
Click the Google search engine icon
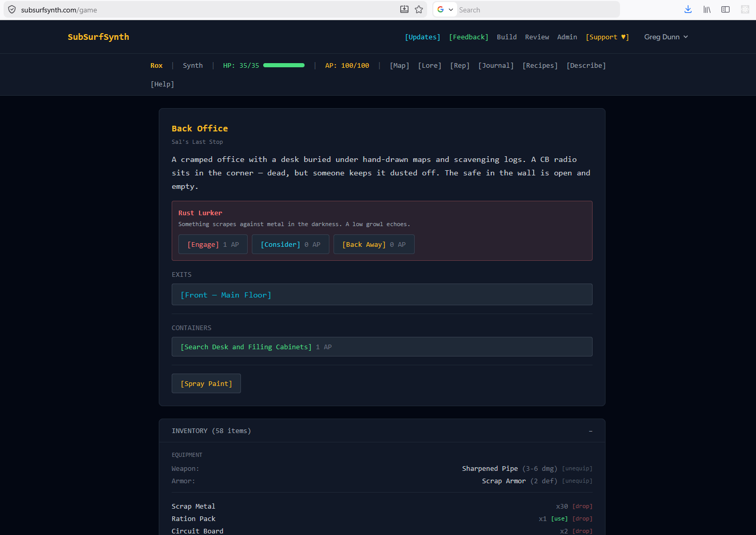[441, 9]
